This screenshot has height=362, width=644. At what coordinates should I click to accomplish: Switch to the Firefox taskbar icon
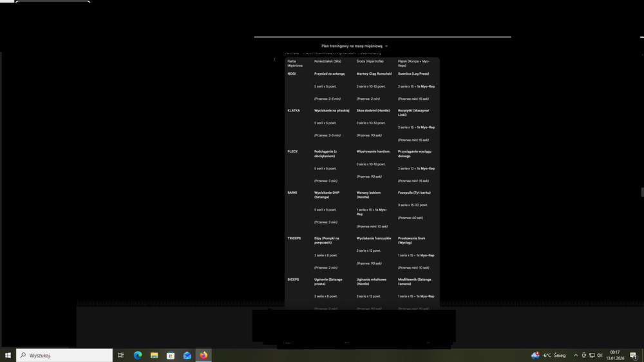point(204,355)
